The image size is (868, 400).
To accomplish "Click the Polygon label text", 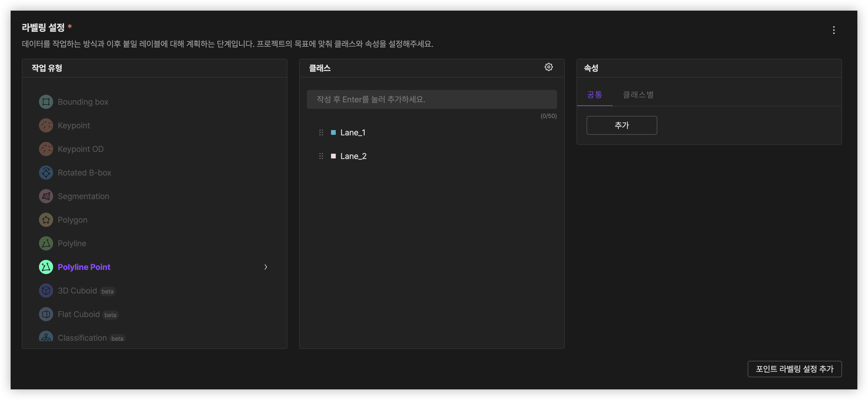I will (73, 220).
